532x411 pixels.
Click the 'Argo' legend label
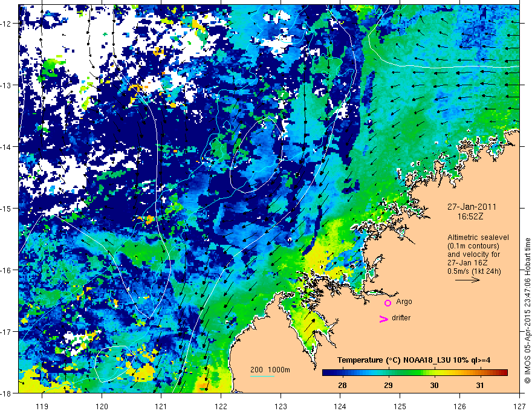point(404,302)
